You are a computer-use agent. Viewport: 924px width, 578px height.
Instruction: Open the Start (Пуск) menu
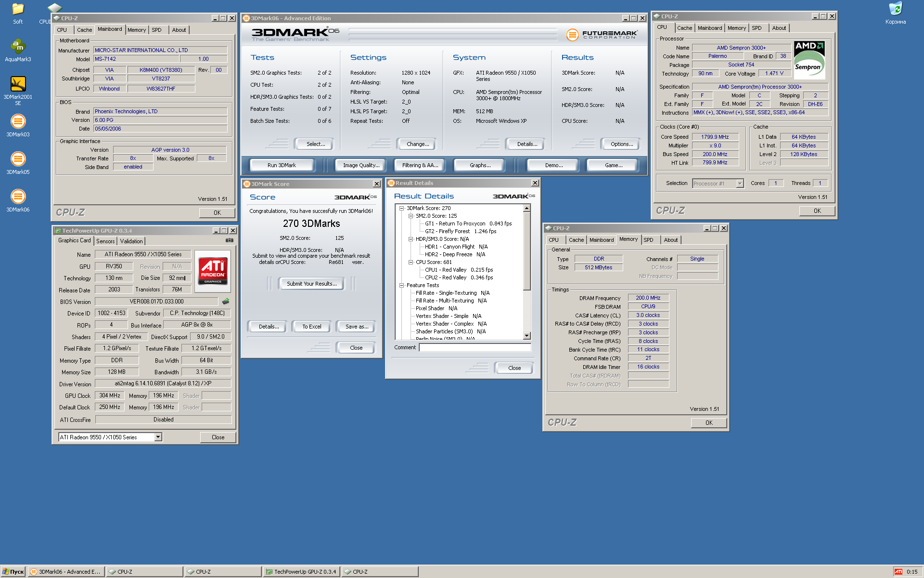click(13, 572)
